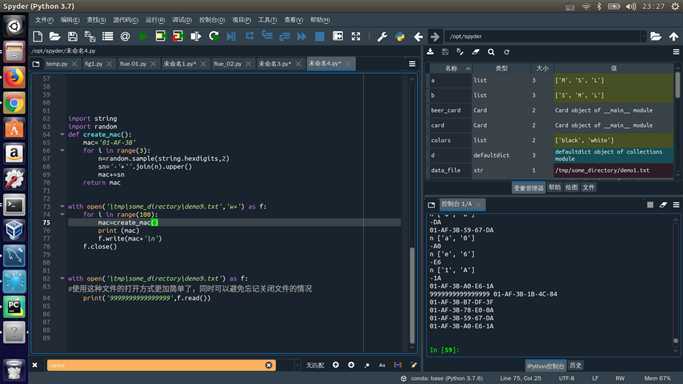The image size is (683, 384).
Task: Open the Firefox icon in the dock
Action: point(14,78)
